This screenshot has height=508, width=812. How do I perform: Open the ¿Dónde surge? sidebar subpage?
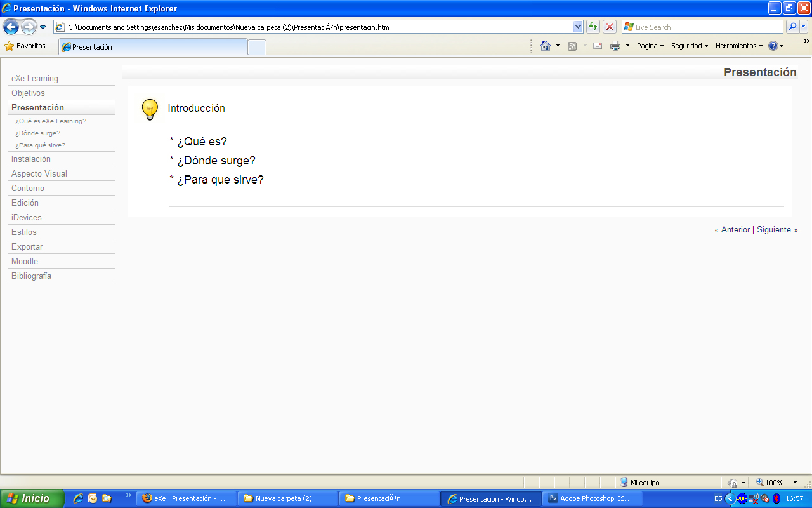[x=37, y=133]
